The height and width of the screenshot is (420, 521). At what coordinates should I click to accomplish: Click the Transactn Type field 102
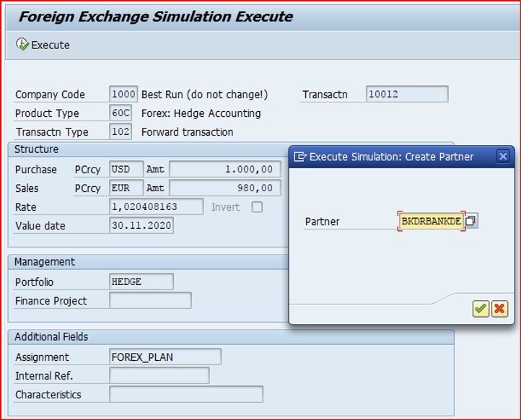(x=121, y=131)
